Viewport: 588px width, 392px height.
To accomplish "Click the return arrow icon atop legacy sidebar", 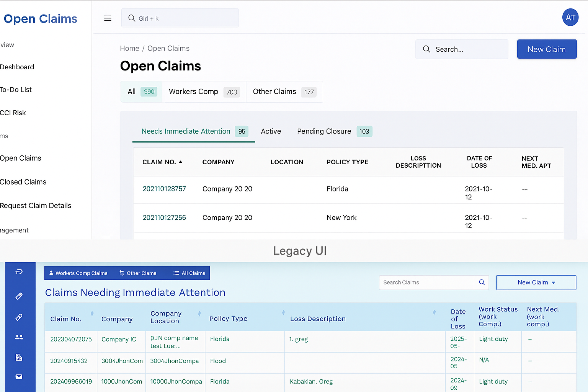I will click(19, 272).
